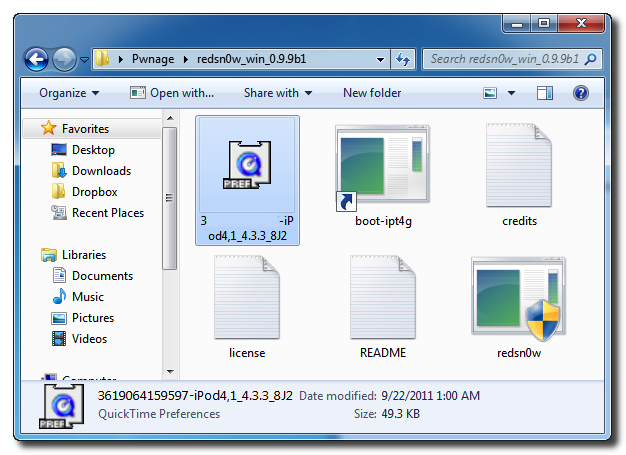The image size is (626, 455).
Task: Select the license file icon
Action: pos(247,297)
